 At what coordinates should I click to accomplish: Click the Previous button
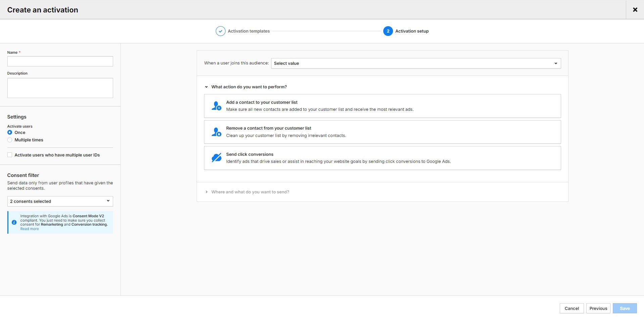tap(598, 308)
